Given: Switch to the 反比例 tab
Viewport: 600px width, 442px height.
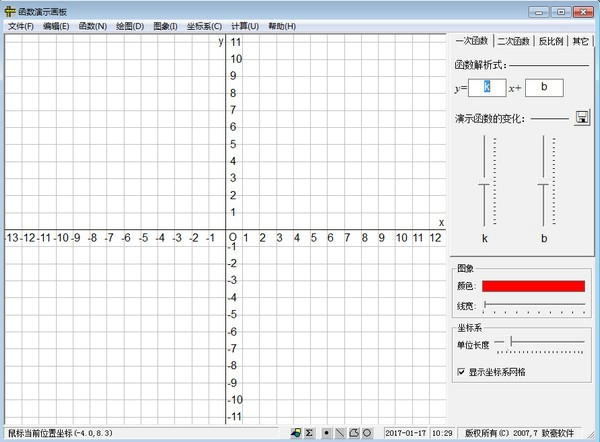Looking at the screenshot, I should pos(551,41).
